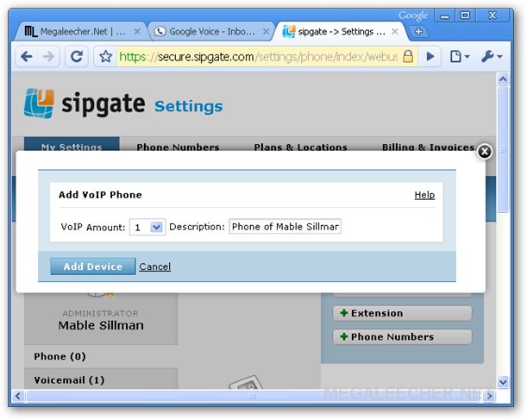This screenshot has height=420, width=527.
Task: Click the Add Device button
Action: (92, 266)
